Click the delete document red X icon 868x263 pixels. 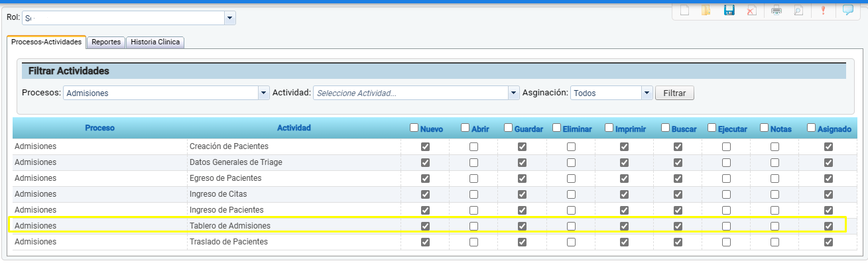point(751,10)
